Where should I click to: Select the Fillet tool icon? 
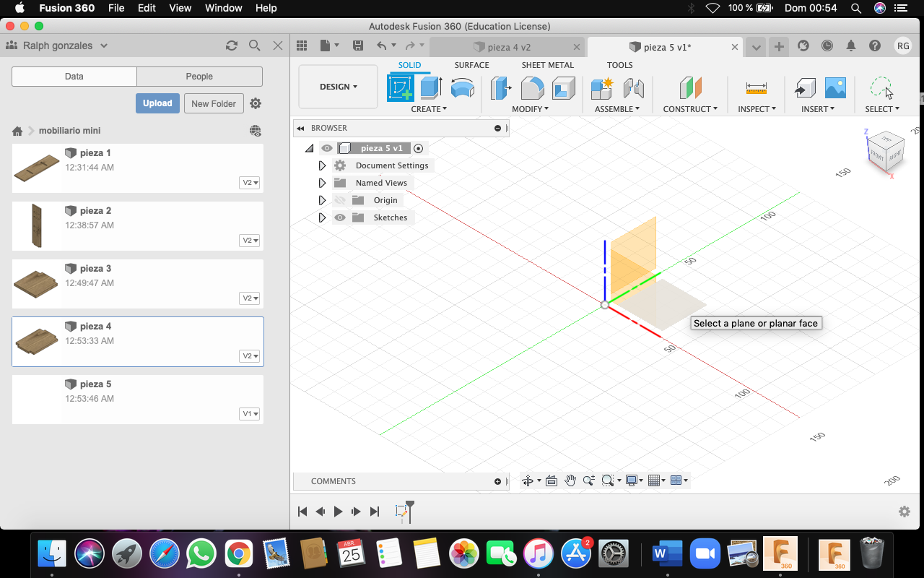tap(532, 88)
